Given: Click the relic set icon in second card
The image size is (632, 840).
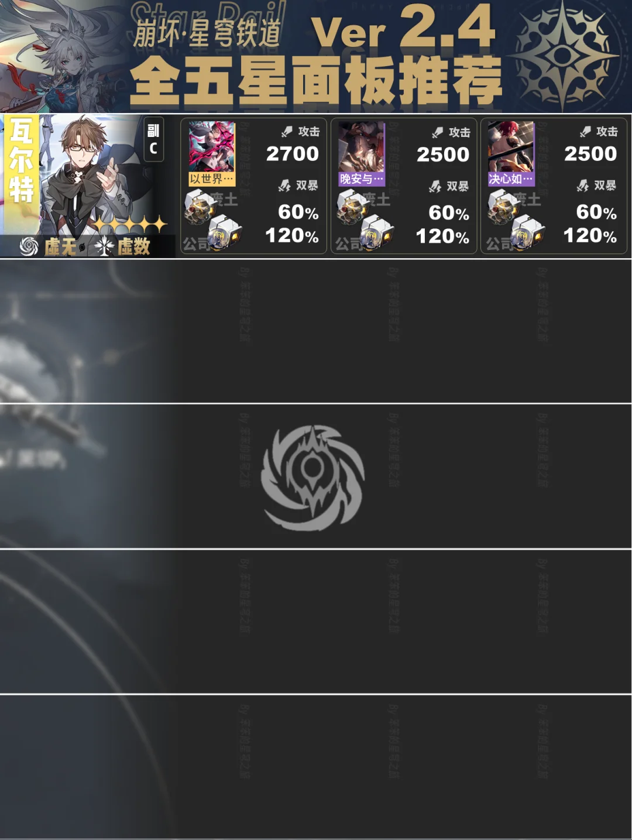Looking at the screenshot, I should point(352,207).
